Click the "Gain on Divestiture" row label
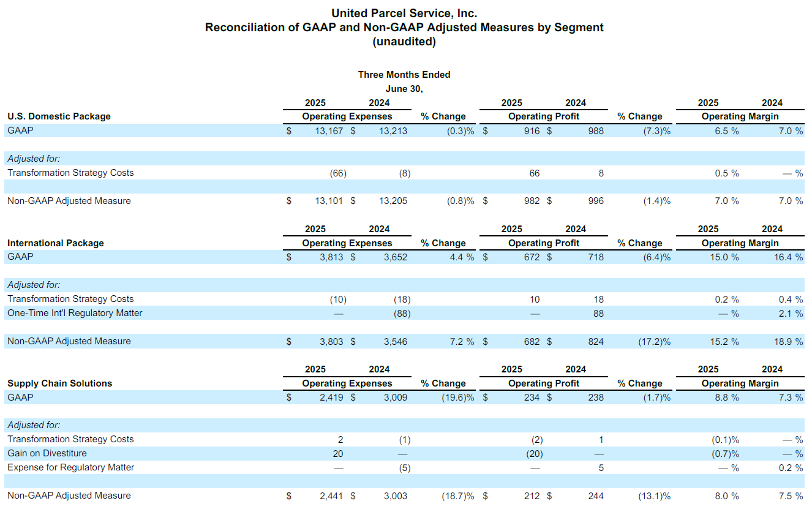 tap(47, 453)
